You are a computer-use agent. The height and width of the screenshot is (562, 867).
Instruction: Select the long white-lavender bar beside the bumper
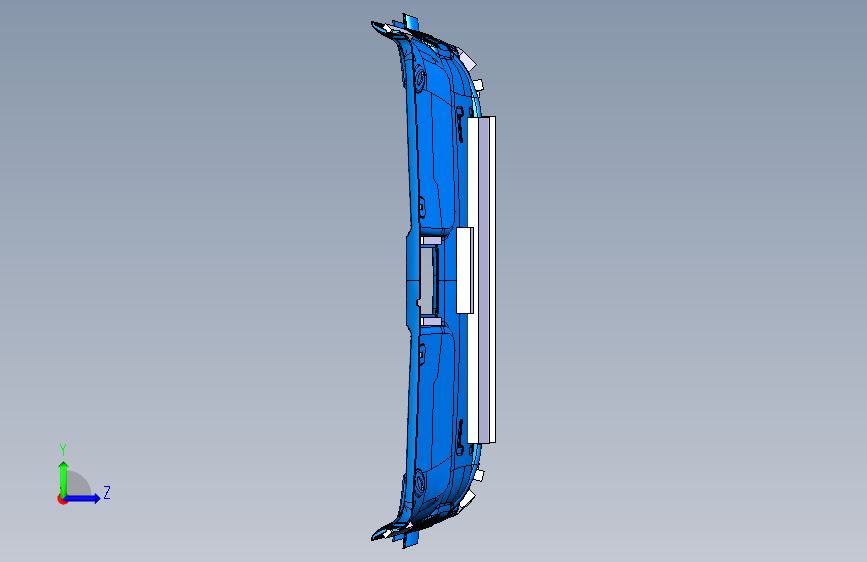coord(482,280)
